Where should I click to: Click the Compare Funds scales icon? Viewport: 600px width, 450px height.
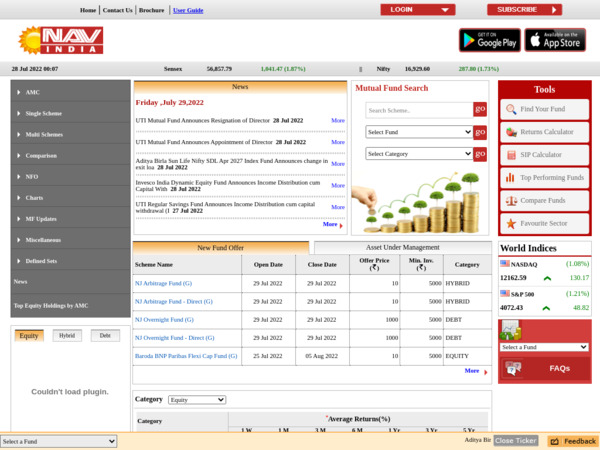(x=511, y=201)
